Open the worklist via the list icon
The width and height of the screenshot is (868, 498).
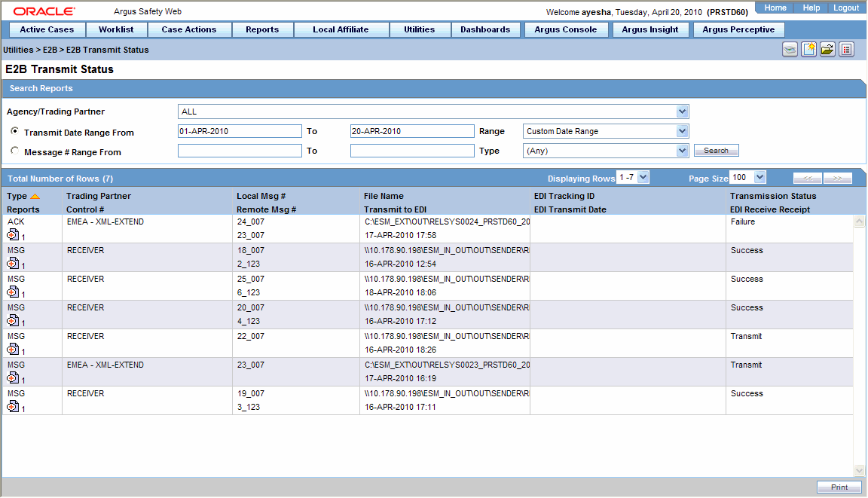point(846,49)
